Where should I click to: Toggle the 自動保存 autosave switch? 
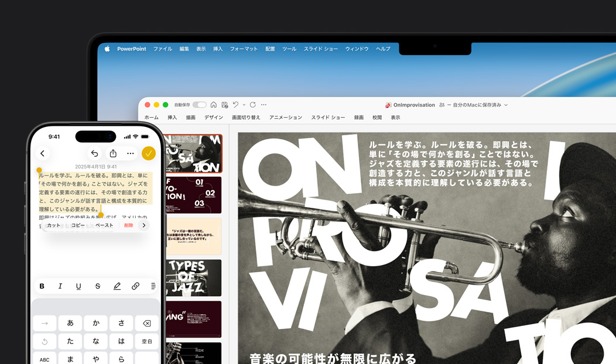coord(199,104)
